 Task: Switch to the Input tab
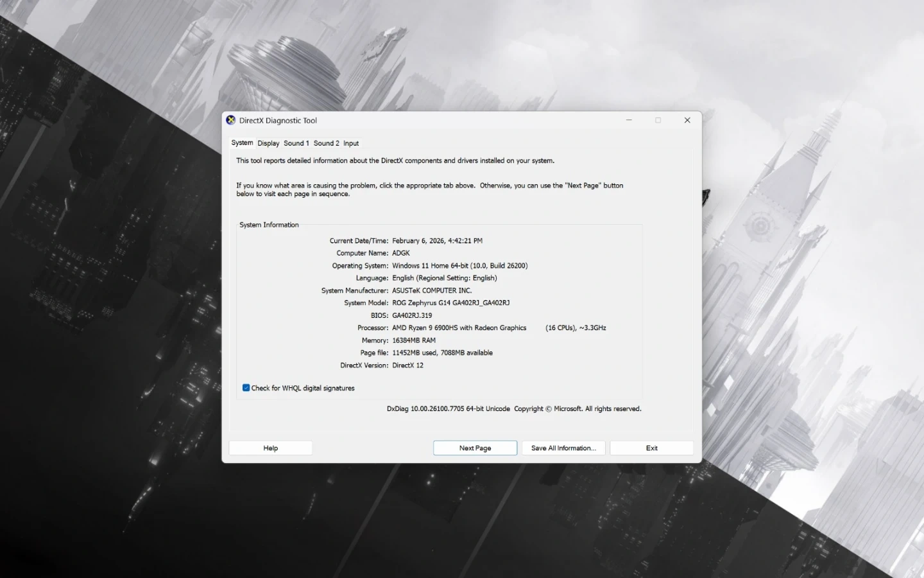351,143
